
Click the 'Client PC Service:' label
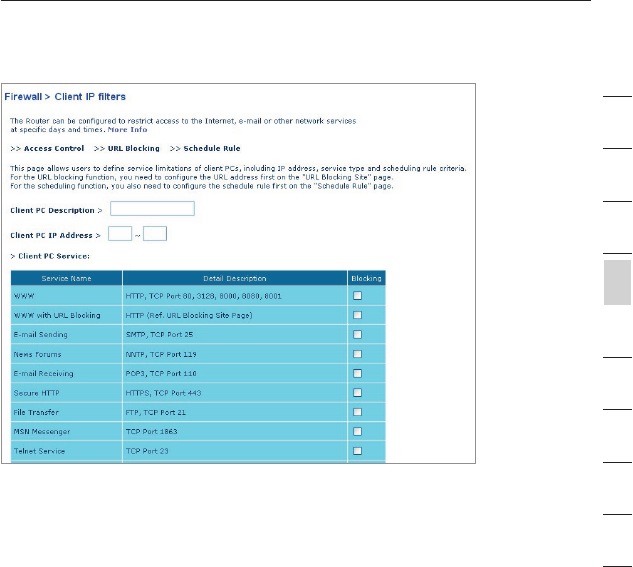(x=54, y=256)
